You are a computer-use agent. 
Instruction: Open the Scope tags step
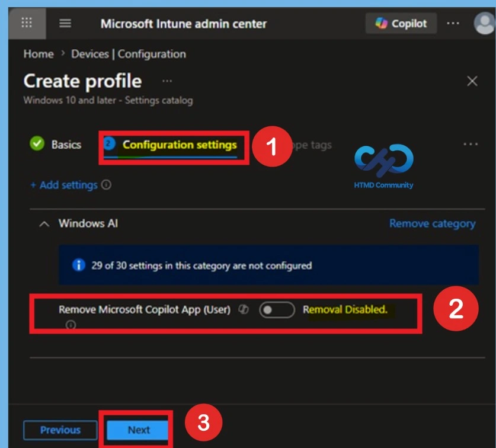(x=312, y=145)
